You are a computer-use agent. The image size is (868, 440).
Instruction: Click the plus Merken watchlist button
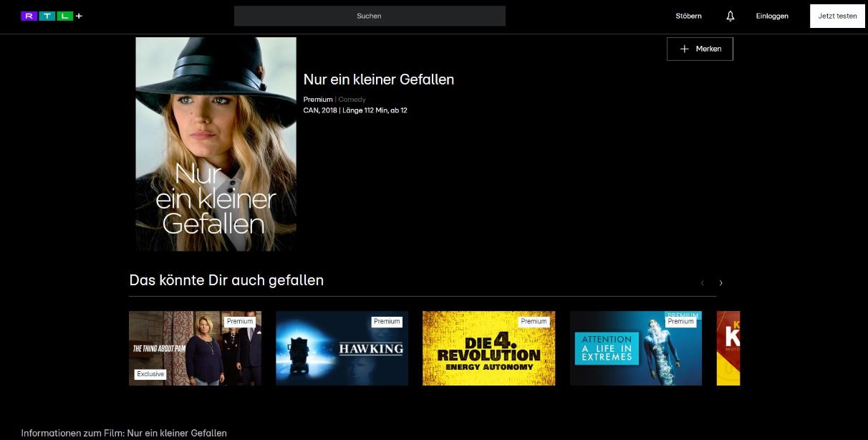[x=700, y=49]
